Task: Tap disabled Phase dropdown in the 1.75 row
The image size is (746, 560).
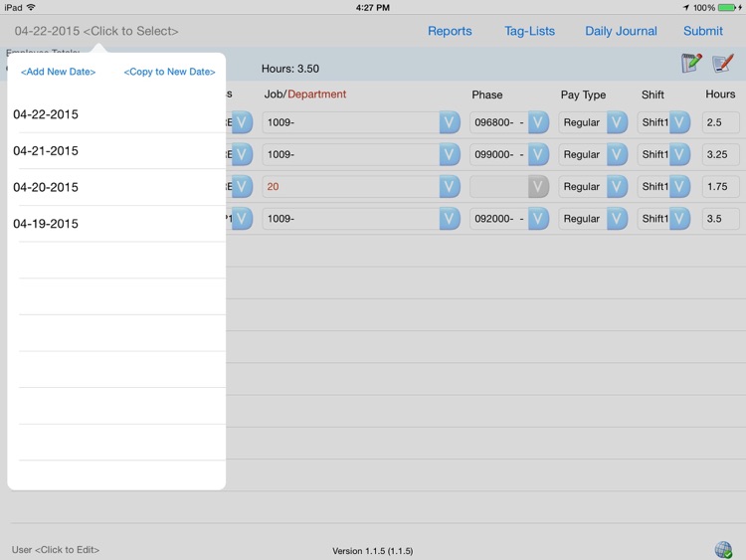Action: click(x=538, y=187)
